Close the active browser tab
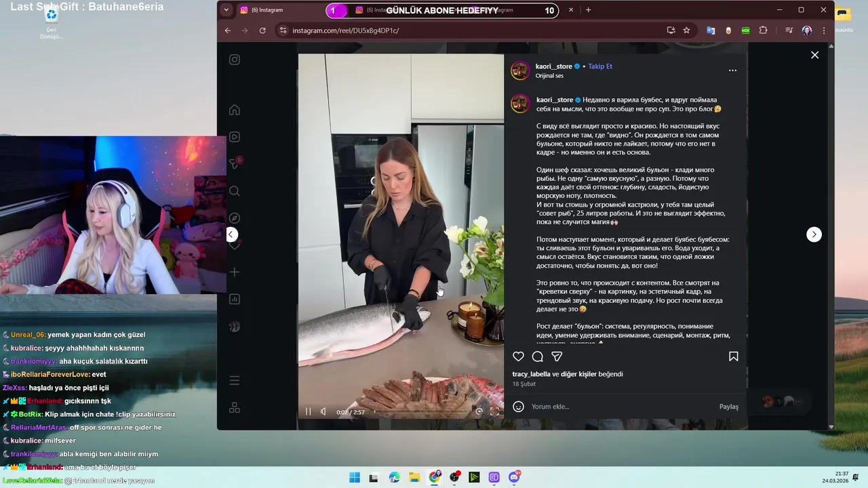This screenshot has height=488, width=868. 571,10
